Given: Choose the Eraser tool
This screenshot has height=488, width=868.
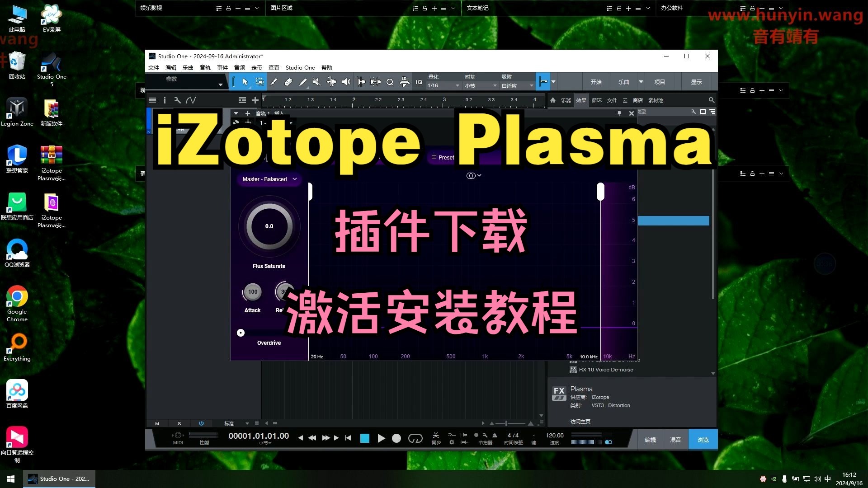Looking at the screenshot, I should coord(288,82).
